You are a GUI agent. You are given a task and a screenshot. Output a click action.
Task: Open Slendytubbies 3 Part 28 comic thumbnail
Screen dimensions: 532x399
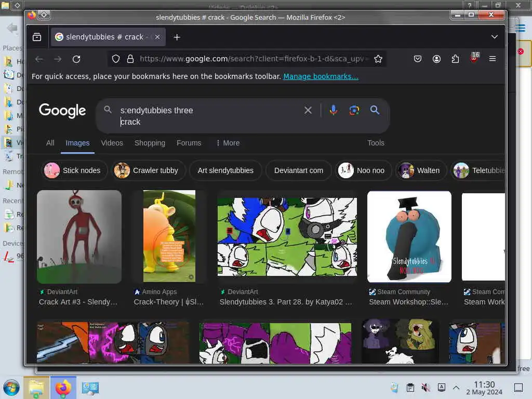click(287, 237)
